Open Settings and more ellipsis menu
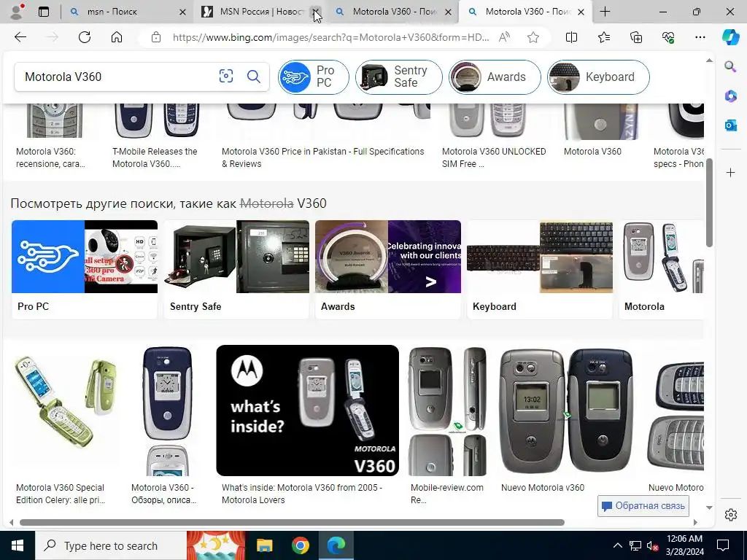This screenshot has height=560, width=747. (x=700, y=37)
